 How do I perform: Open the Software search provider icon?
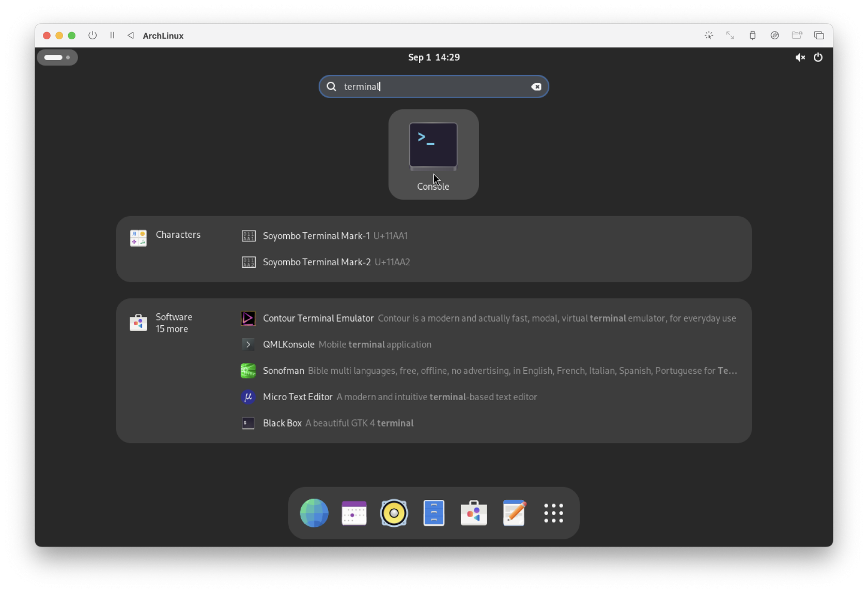click(138, 323)
